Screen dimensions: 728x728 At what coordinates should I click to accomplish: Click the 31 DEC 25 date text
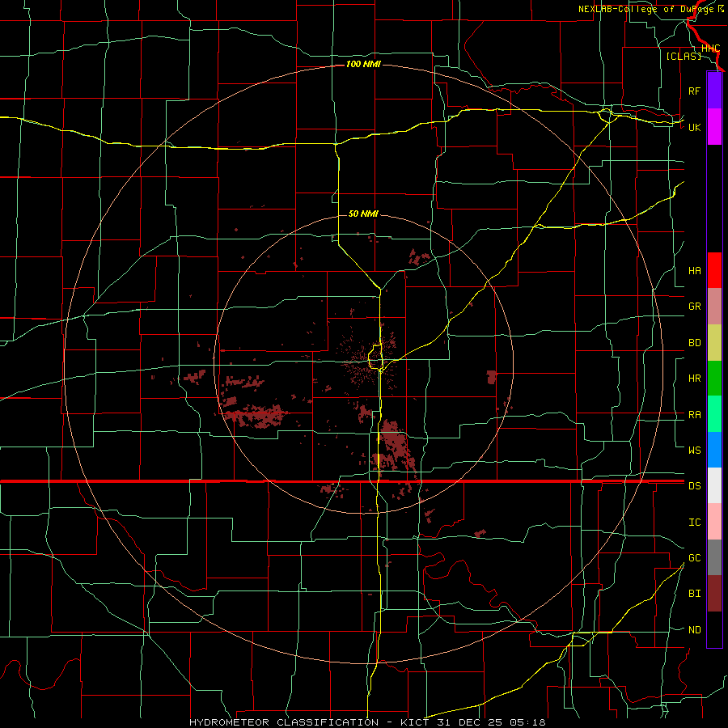pyautogui.click(x=469, y=722)
